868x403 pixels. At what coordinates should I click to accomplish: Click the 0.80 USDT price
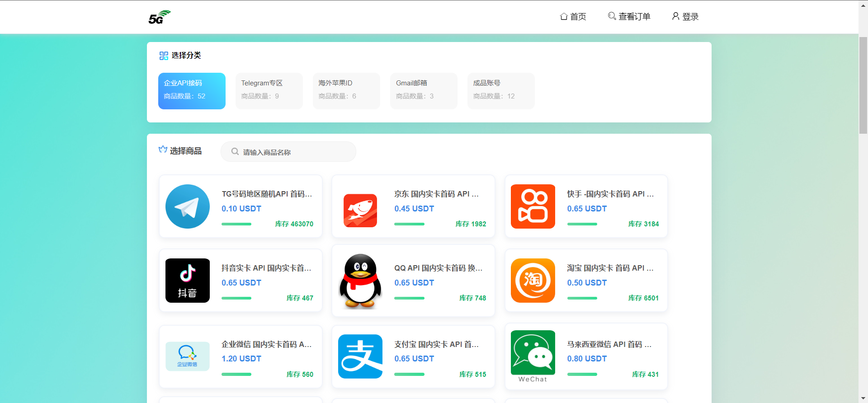(587, 359)
